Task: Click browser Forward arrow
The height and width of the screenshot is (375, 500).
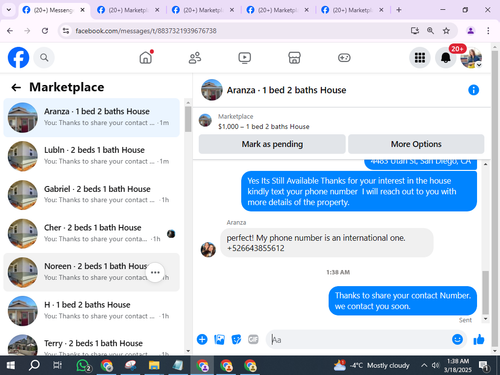Action: pos(27,31)
